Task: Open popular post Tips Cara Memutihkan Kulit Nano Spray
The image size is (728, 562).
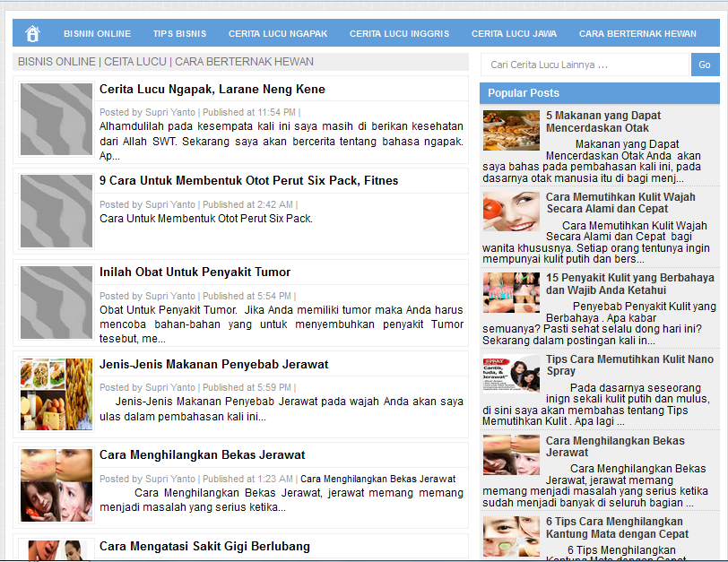Action: [629, 365]
